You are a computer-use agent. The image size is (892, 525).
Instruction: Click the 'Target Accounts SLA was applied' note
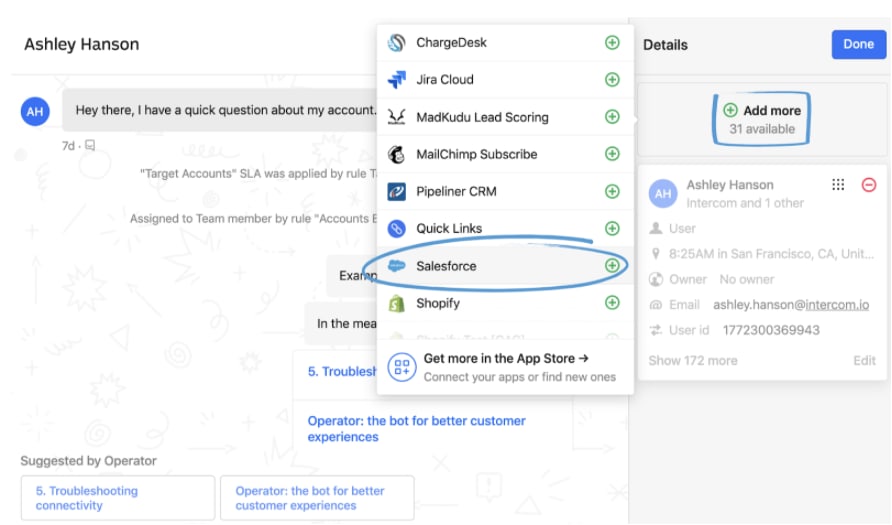coord(259,173)
